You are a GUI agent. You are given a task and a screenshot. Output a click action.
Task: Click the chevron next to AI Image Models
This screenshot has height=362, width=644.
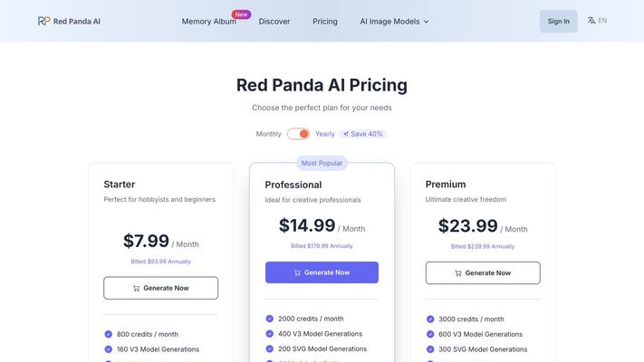tap(427, 22)
